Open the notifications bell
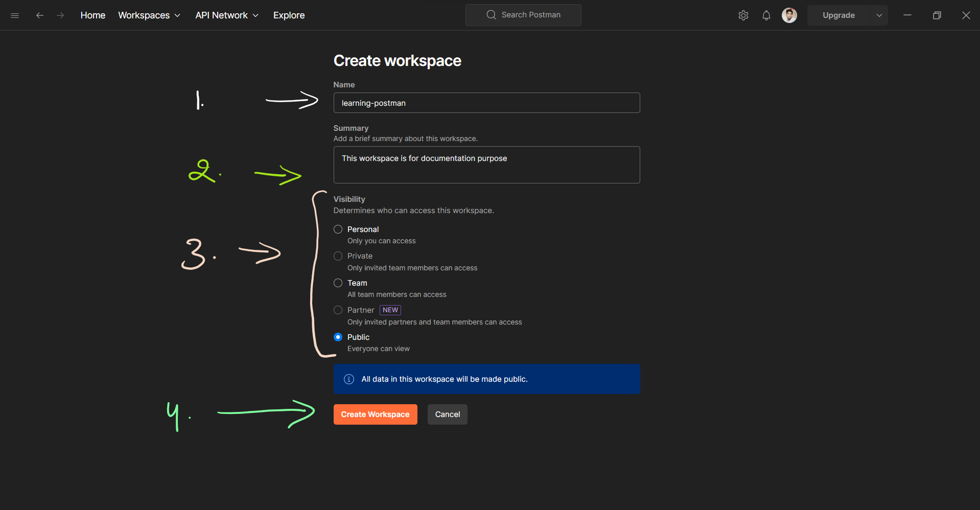Viewport: 980px width, 510px height. pos(766,15)
